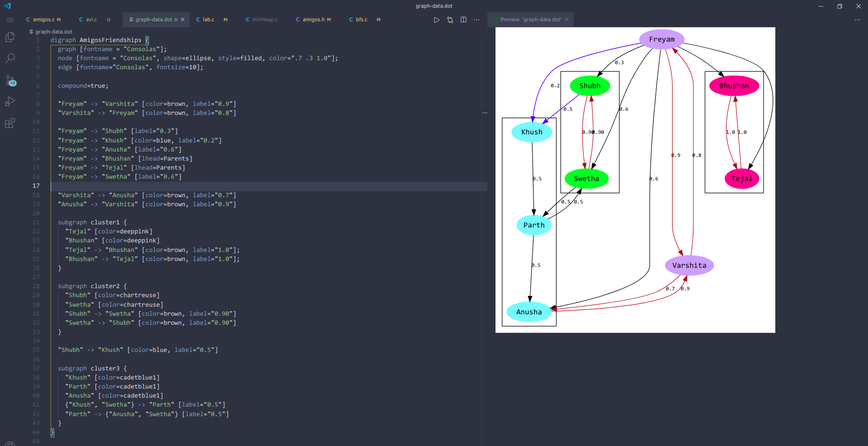Open the hamburger application menu
Screen dimensions: 868x446
10,20
